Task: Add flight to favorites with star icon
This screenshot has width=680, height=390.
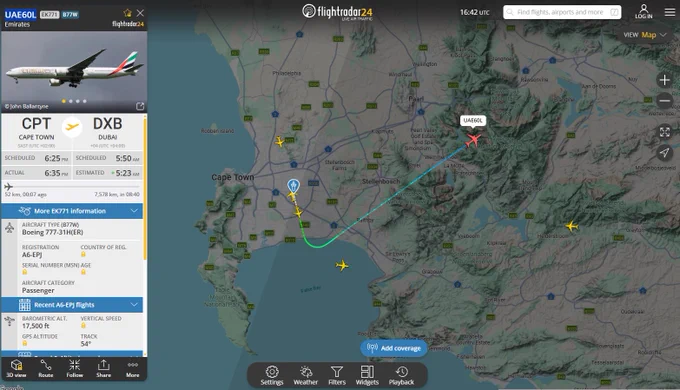Action: pyautogui.click(x=127, y=13)
